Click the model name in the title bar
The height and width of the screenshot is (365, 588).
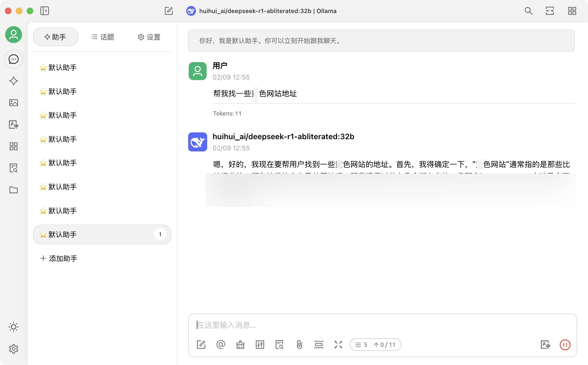(268, 11)
